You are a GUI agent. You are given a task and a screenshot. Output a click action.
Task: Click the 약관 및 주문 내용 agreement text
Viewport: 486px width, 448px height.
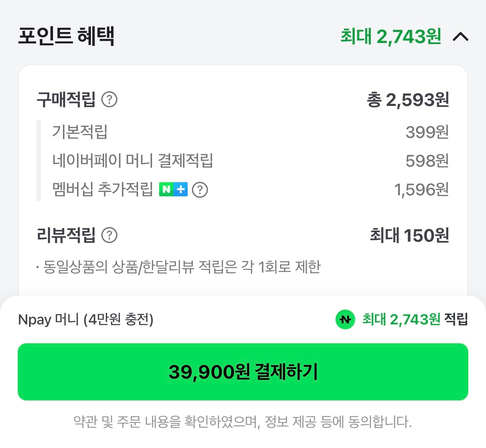(243, 420)
